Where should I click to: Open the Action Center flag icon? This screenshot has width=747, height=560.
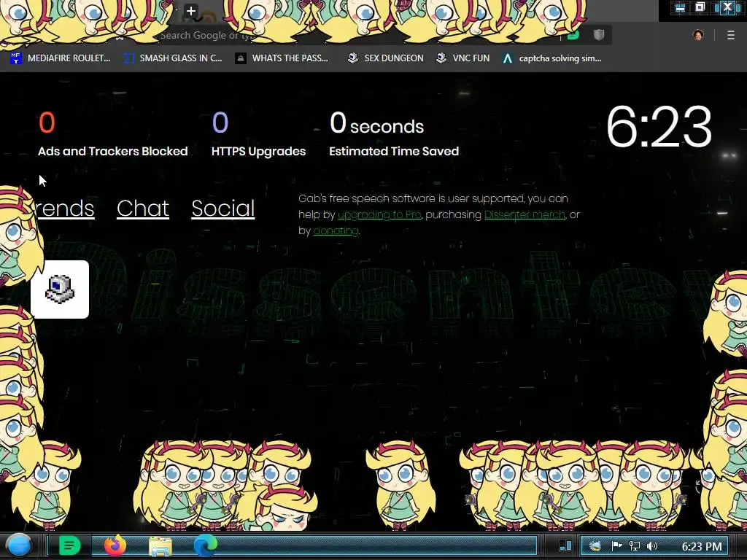point(616,546)
